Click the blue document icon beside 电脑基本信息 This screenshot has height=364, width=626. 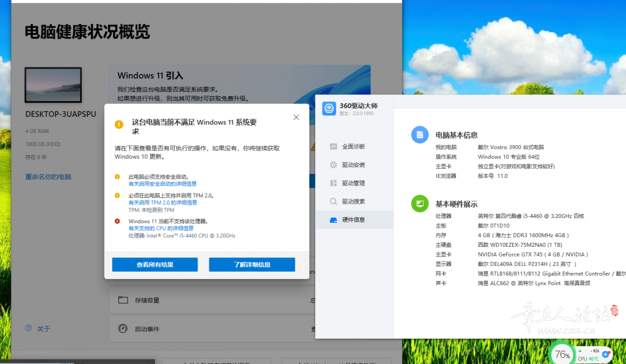420,135
